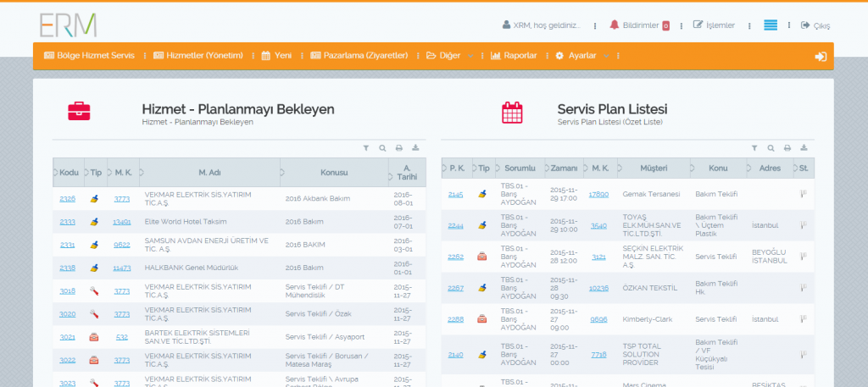868x387 pixels.
Task: Sort by P. K. column header
Action: [x=457, y=168]
